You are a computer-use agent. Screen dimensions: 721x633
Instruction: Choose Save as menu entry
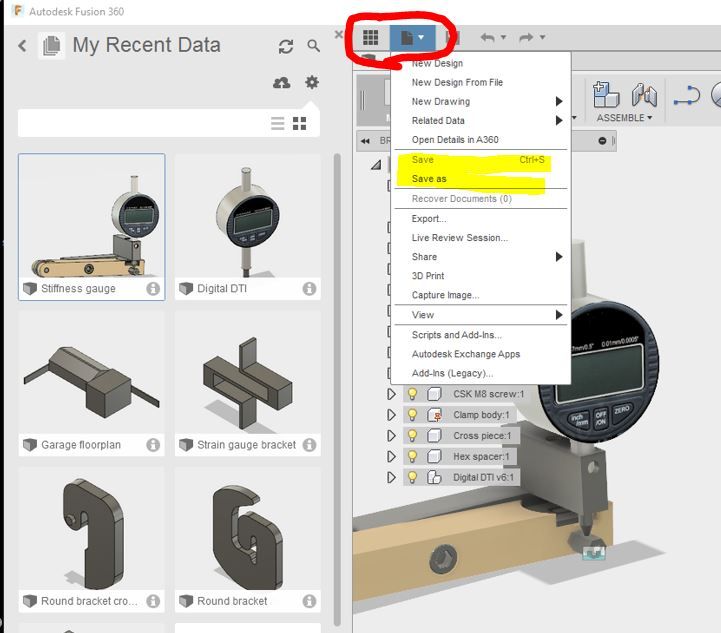tap(481, 179)
